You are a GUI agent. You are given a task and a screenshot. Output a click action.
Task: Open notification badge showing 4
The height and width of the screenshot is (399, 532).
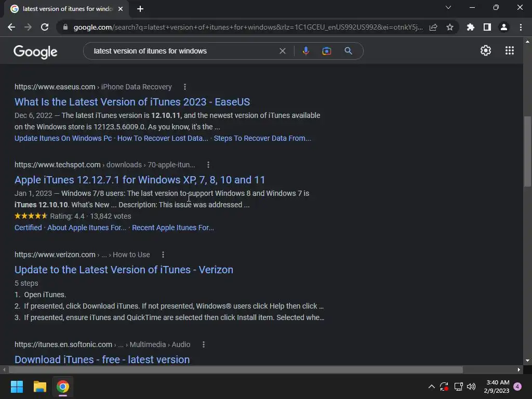pos(517,387)
